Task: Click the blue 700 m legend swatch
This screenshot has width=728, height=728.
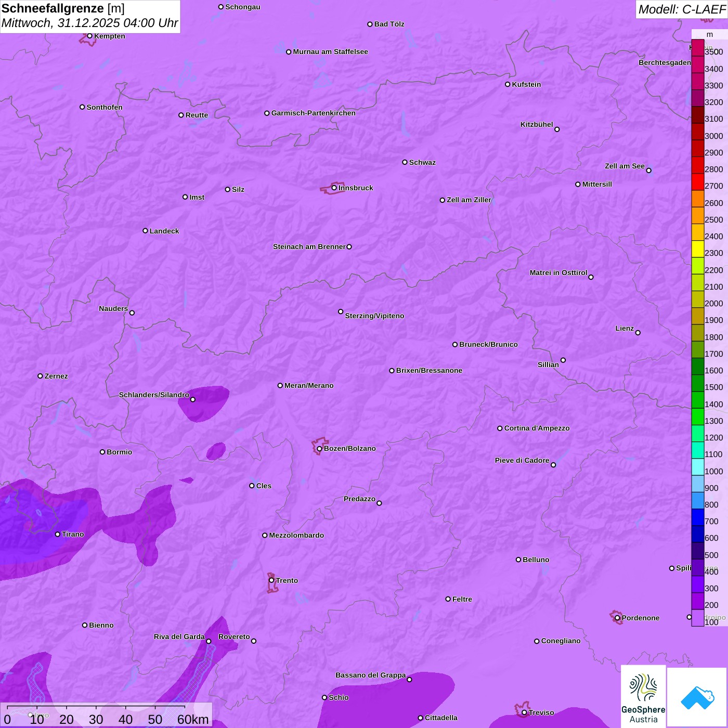Action: coord(698,517)
